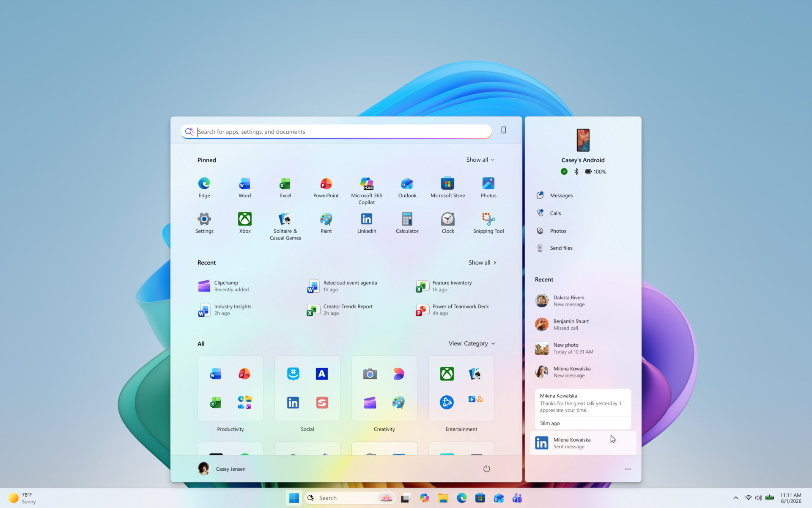
Task: Open Copilot from the taskbar
Action: pos(424,498)
